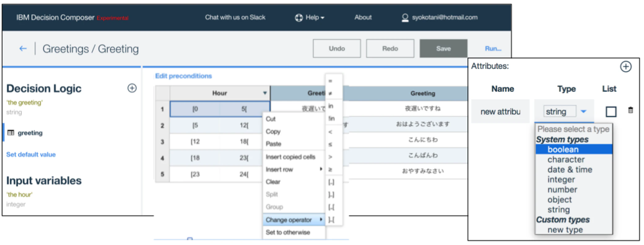Click the '[12' cell in row 3
The image size is (644, 245).
[195, 142]
